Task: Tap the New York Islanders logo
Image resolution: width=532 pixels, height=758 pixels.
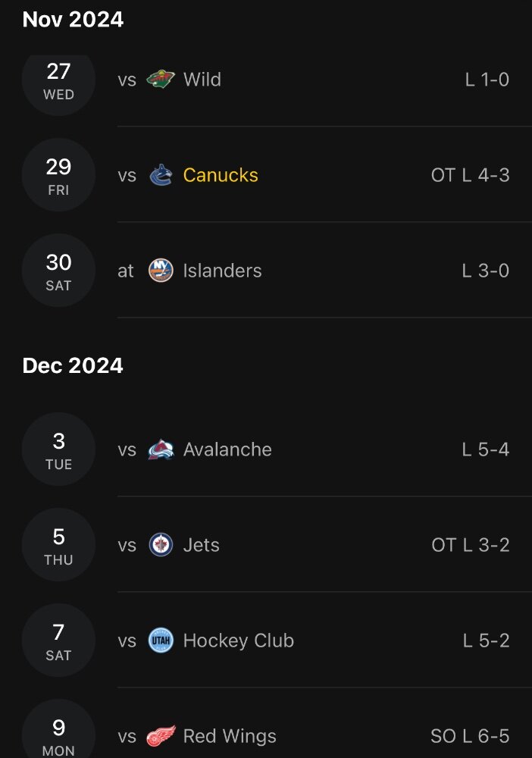Action: point(161,271)
